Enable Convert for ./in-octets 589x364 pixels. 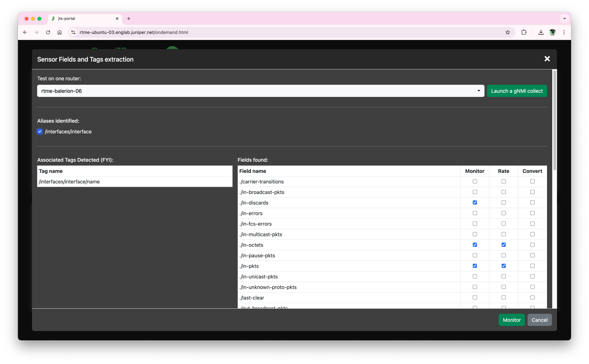click(x=532, y=245)
